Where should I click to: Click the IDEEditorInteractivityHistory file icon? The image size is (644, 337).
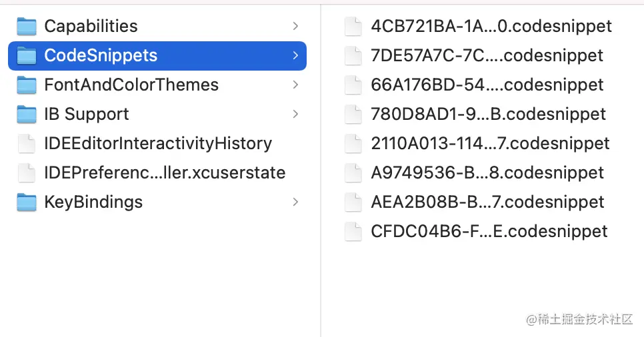(27, 144)
